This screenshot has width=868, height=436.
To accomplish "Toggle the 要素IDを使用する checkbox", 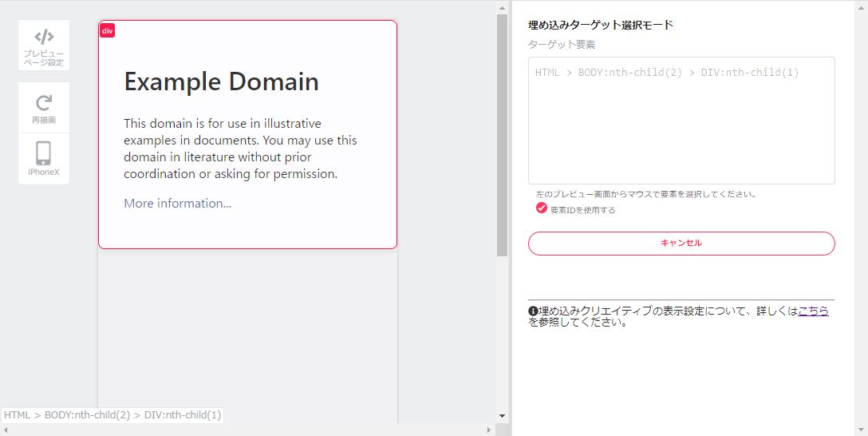I will pos(542,208).
